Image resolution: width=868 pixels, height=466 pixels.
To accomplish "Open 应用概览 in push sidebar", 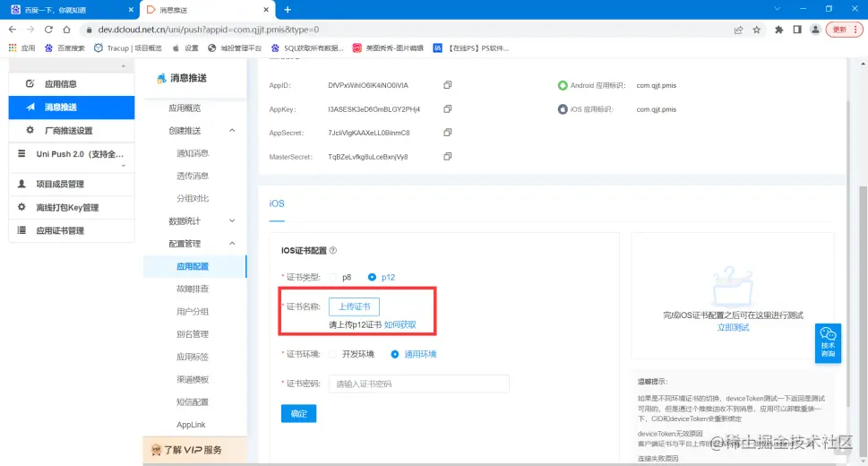I will click(185, 108).
